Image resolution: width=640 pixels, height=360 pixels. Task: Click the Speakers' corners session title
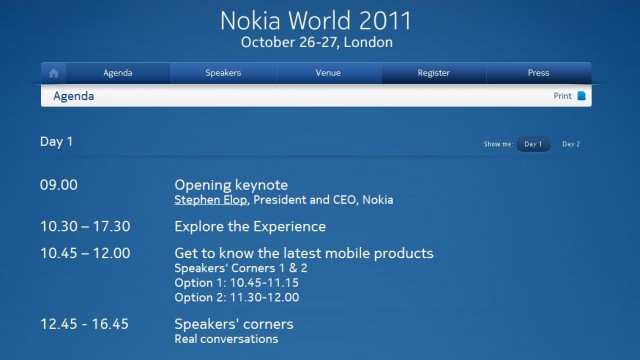234,324
